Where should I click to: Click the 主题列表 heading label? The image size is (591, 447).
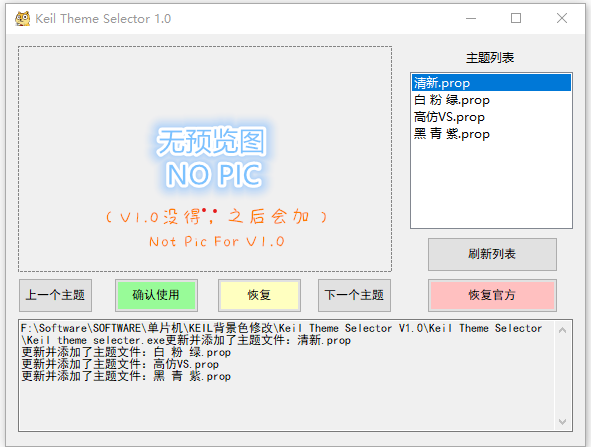tap(490, 58)
